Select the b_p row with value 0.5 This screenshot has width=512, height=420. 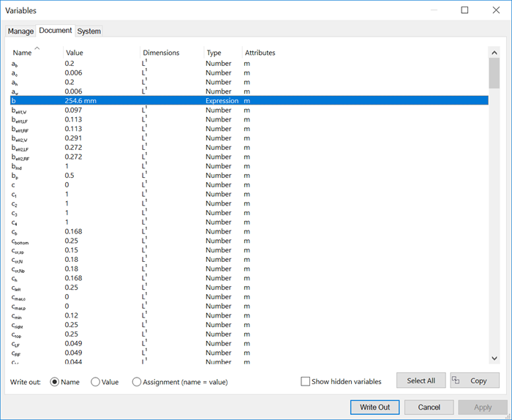[x=249, y=176]
